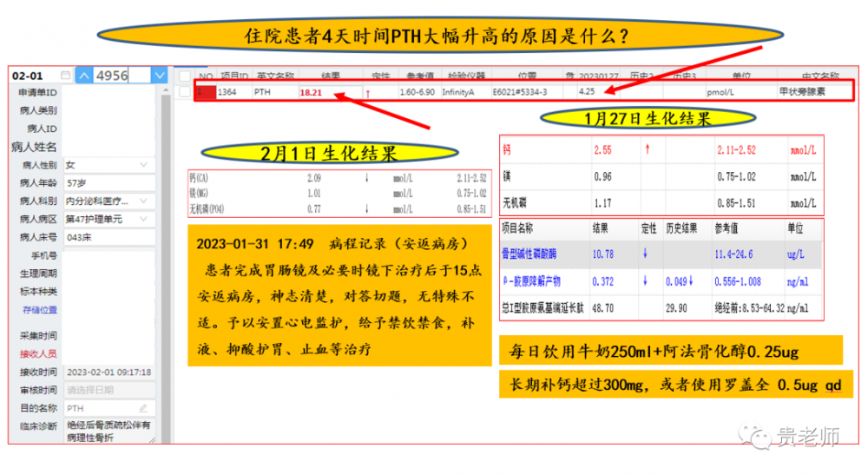This screenshot has height=475, width=868.
Task: Click the 审核时间 date picker field
Action: click(108, 390)
